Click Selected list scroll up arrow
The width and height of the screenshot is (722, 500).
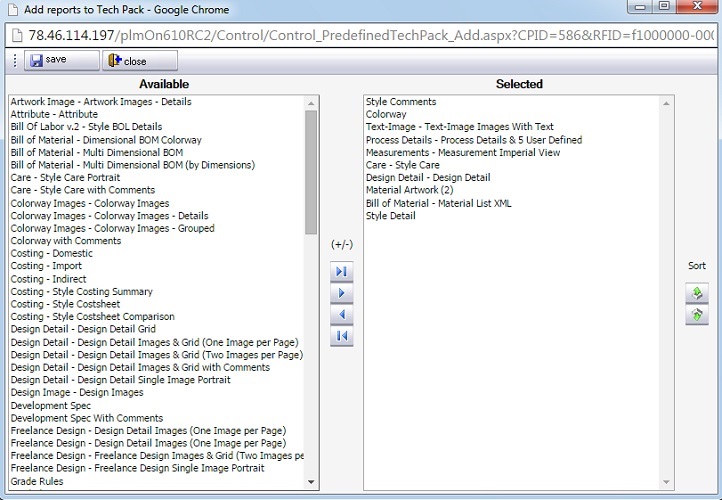[666, 103]
